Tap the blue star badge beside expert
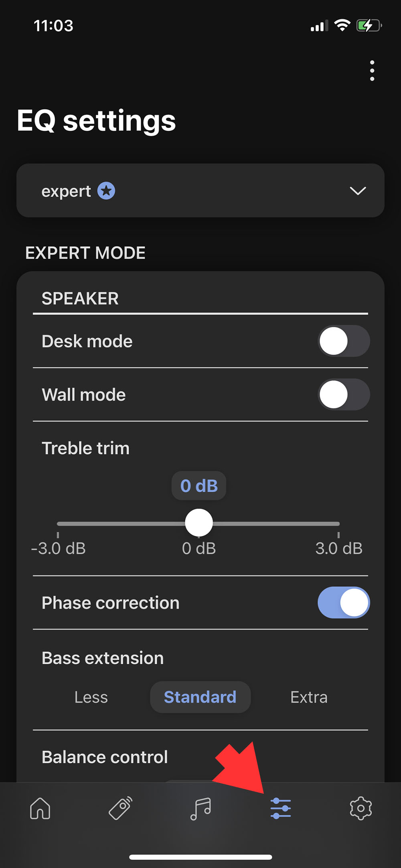 [x=106, y=191]
